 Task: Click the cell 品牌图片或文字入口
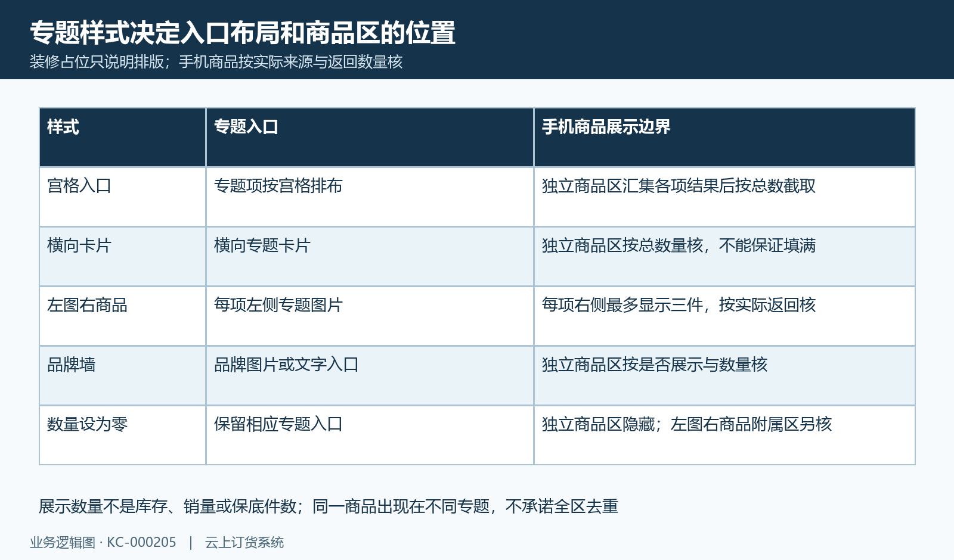point(370,375)
